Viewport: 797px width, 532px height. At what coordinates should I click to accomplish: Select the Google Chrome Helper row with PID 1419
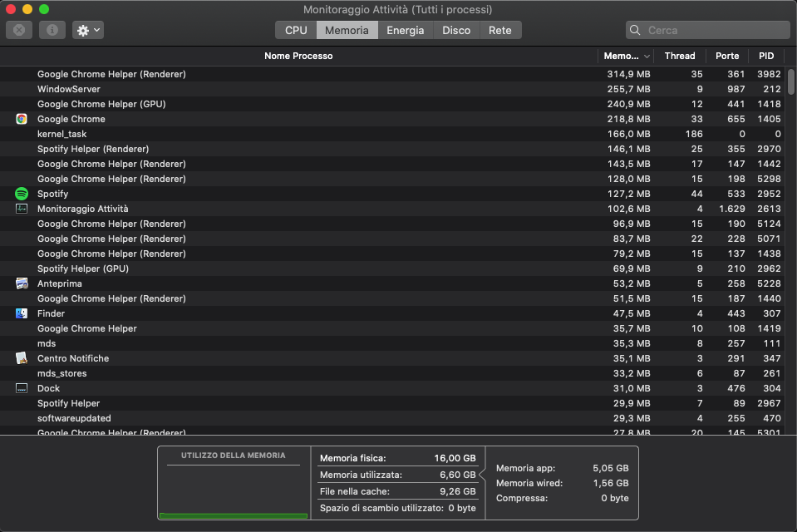click(392, 328)
